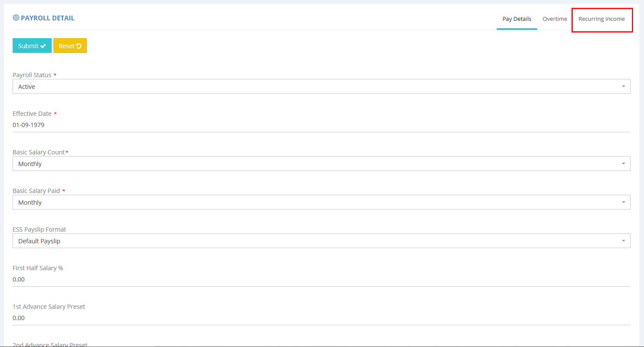
Task: Open the Basic Salary Paid dropdown arrow
Action: point(623,202)
